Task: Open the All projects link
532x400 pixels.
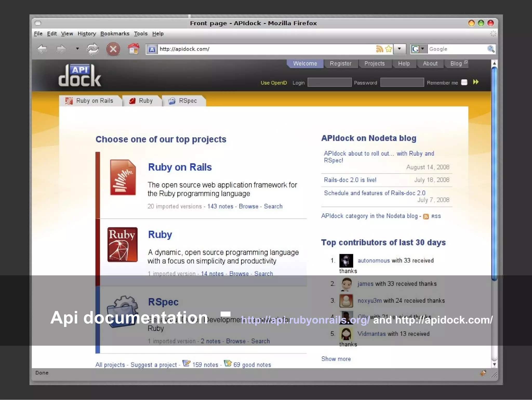Action: (110, 365)
